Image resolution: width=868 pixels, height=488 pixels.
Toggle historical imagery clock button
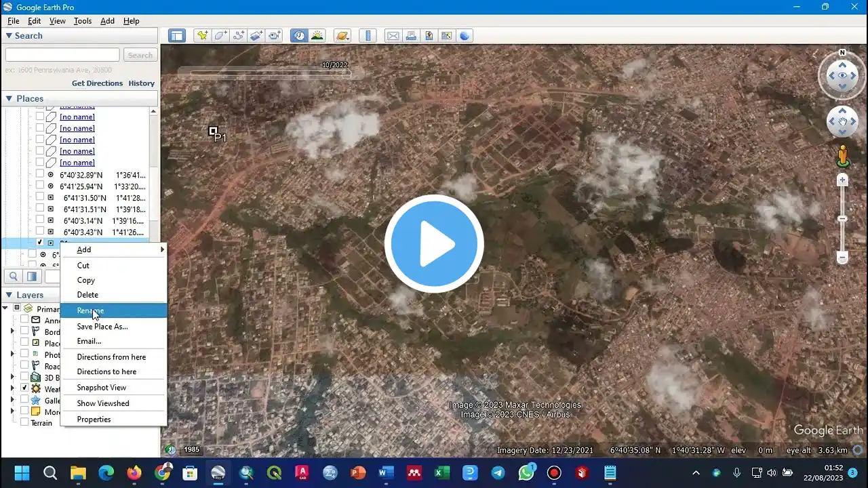coord(299,36)
